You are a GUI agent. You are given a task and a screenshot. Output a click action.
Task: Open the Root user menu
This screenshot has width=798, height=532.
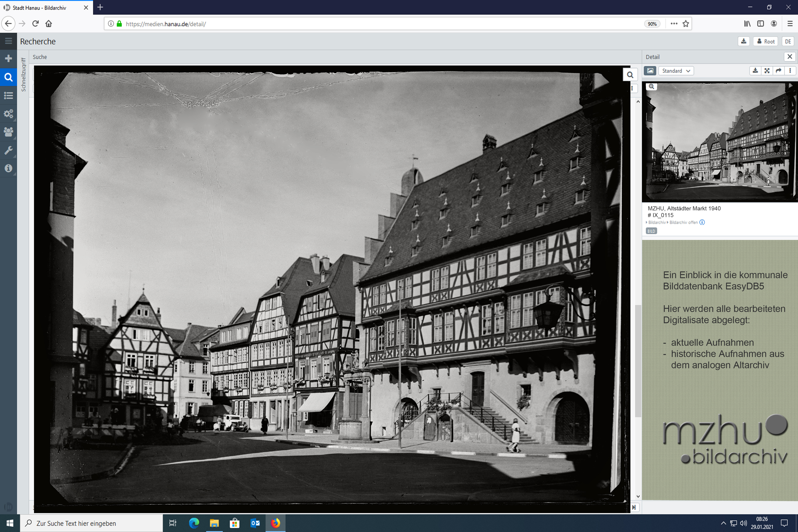766,41
